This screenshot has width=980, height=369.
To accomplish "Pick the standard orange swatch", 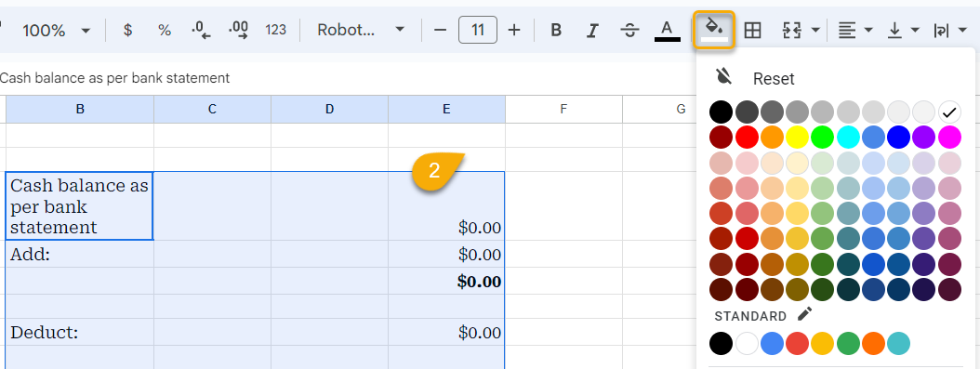I will tap(873, 343).
